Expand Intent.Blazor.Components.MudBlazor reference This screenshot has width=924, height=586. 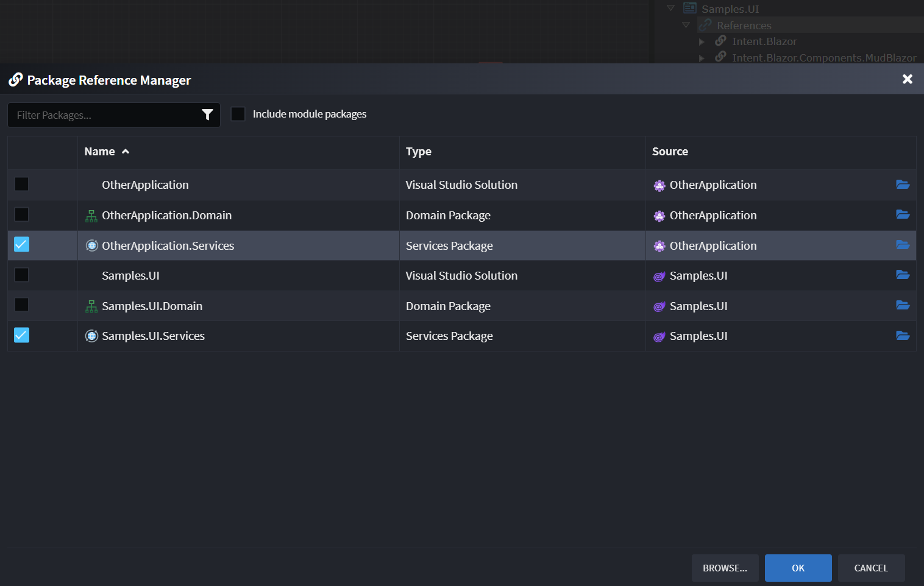702,58
